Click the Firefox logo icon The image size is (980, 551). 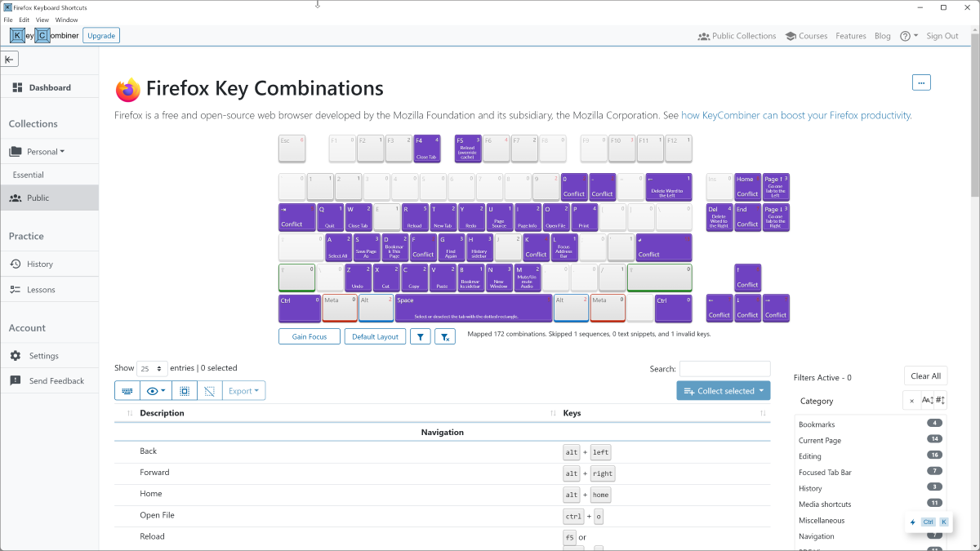pyautogui.click(x=128, y=89)
